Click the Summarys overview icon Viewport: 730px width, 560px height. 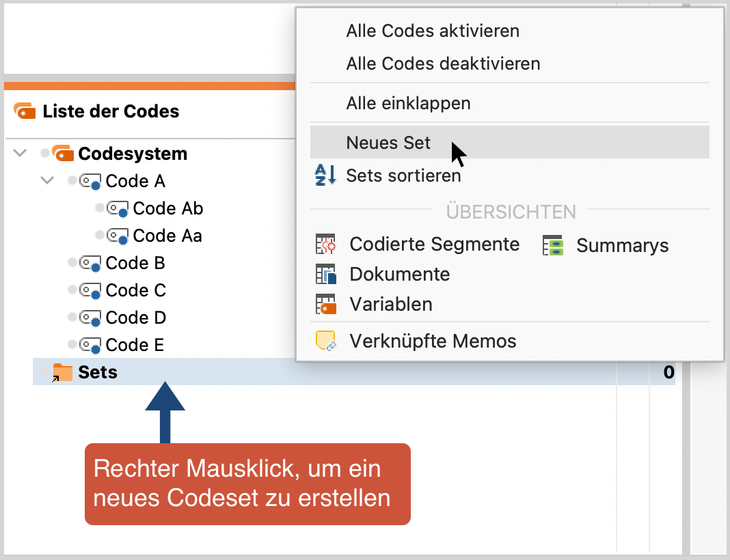tap(553, 245)
